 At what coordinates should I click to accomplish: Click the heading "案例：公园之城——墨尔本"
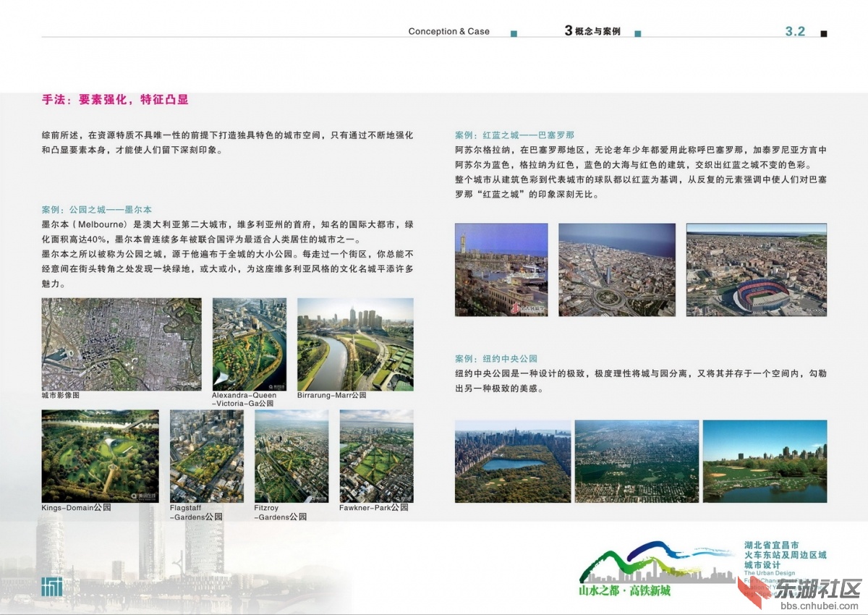click(x=97, y=210)
